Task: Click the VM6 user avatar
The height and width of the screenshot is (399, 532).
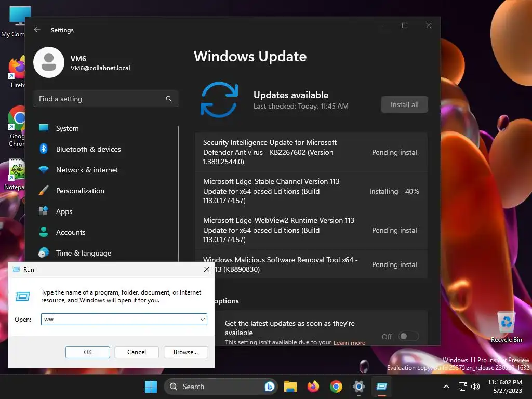Action: (49, 62)
